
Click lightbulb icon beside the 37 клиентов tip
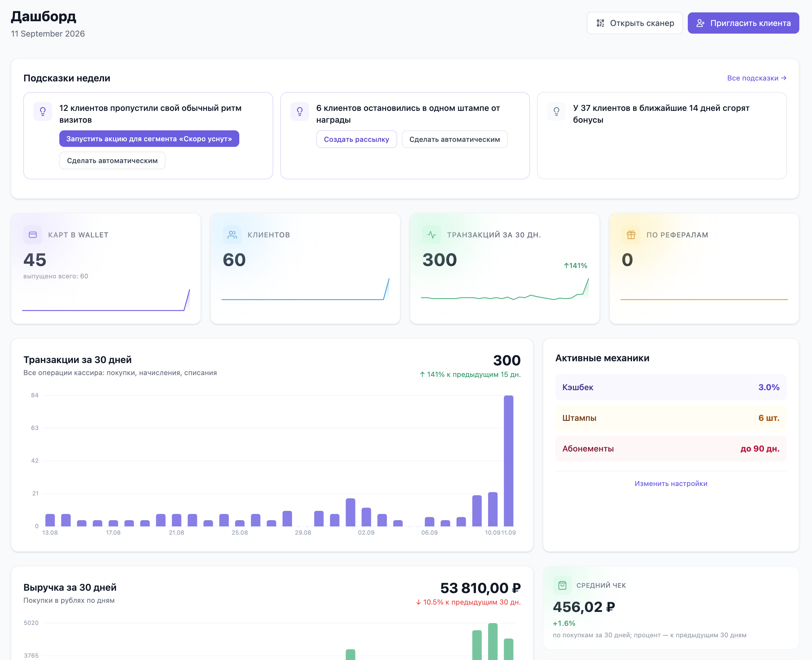click(x=556, y=111)
